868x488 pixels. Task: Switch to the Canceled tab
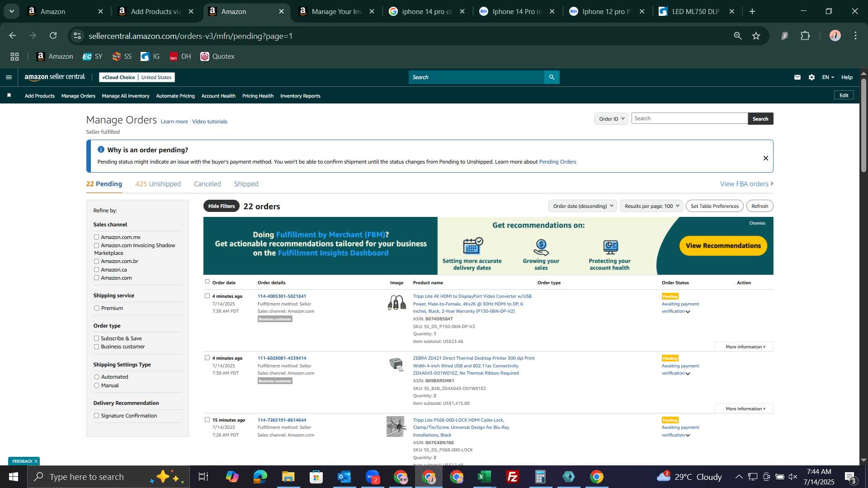pyautogui.click(x=208, y=184)
